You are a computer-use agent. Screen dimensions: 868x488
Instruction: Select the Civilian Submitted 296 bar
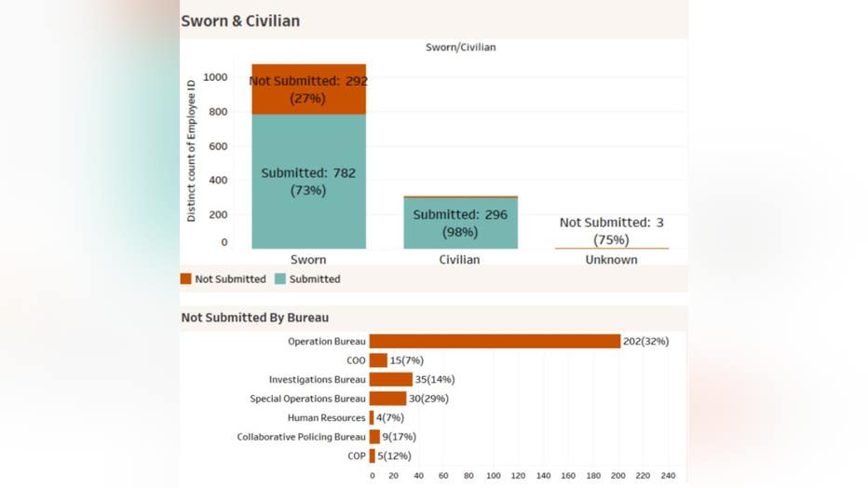tap(461, 224)
